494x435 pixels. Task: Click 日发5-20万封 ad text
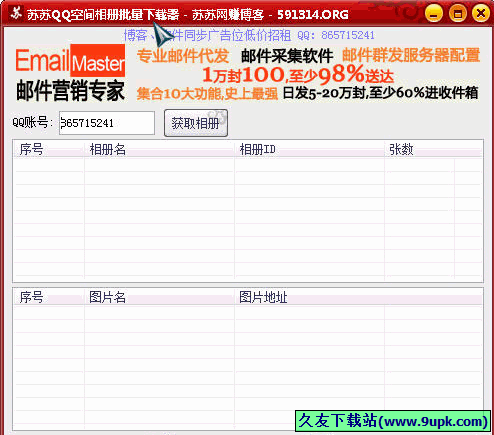(380, 93)
